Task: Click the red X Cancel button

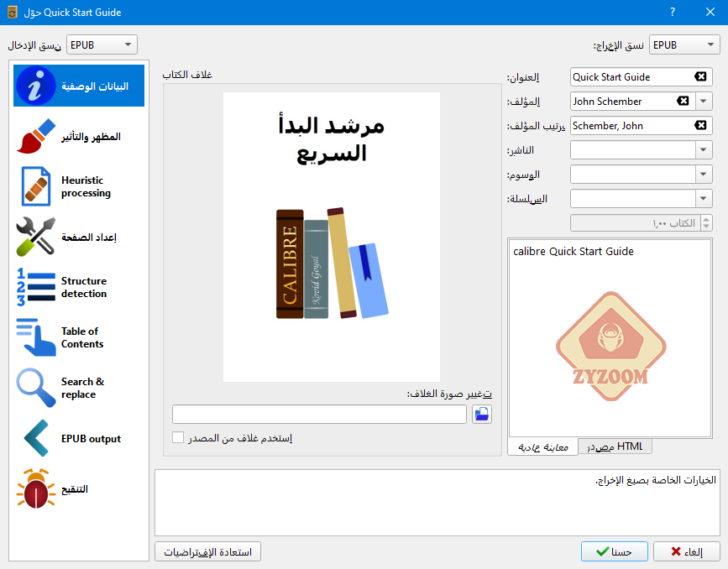Action: 687,551
